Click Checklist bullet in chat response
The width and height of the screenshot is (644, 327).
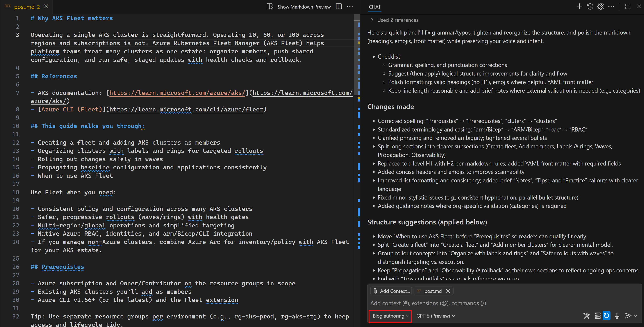tap(389, 57)
